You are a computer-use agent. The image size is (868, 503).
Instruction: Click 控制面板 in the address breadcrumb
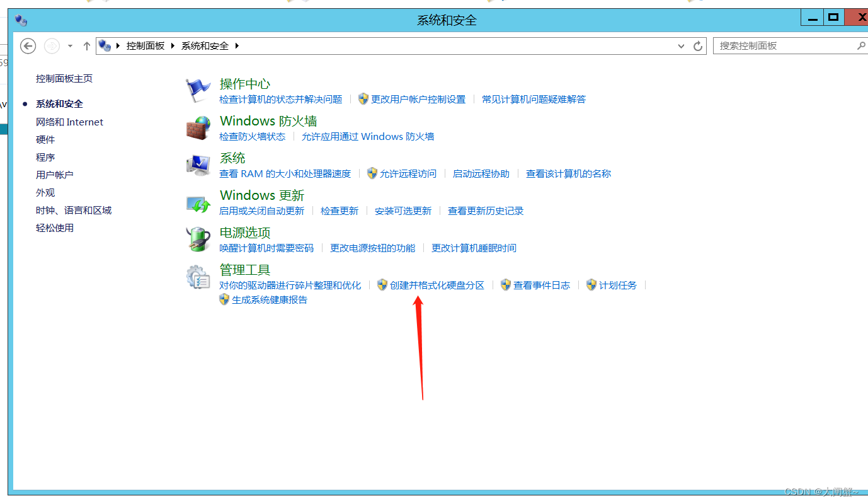[x=146, y=46]
